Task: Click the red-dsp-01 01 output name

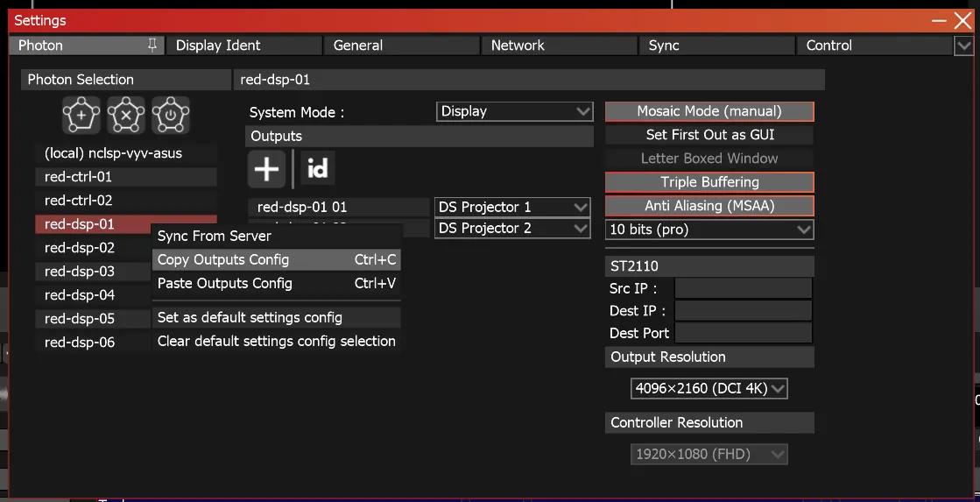Action: 339,207
